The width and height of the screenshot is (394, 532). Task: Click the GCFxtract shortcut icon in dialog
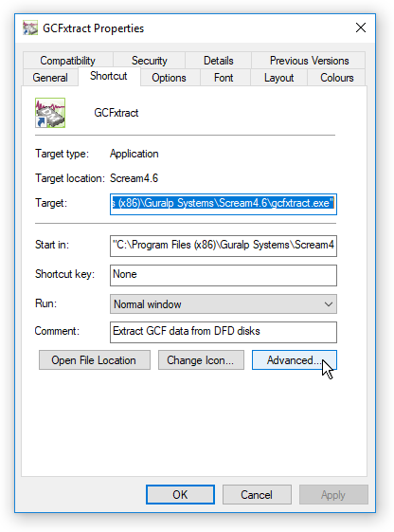[x=50, y=113]
